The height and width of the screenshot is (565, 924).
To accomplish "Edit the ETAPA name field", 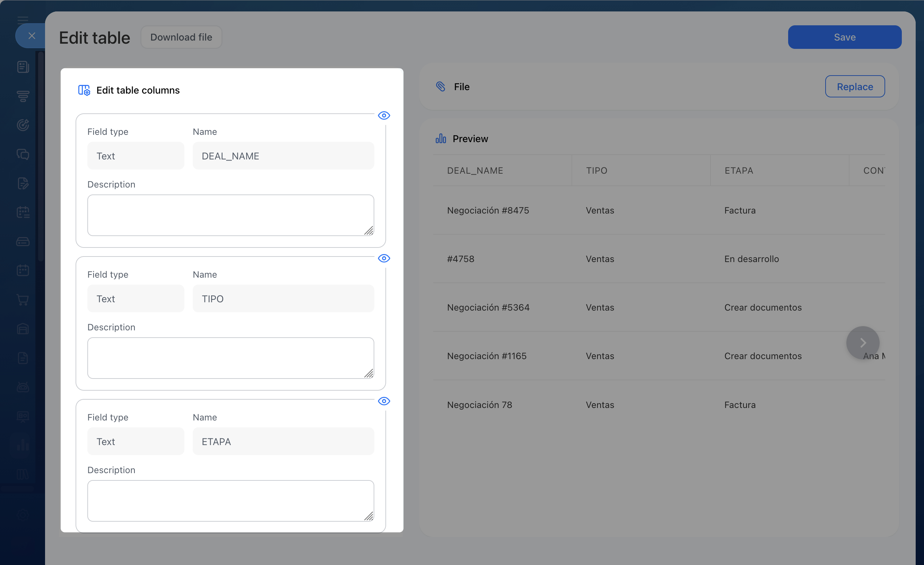I will [284, 441].
